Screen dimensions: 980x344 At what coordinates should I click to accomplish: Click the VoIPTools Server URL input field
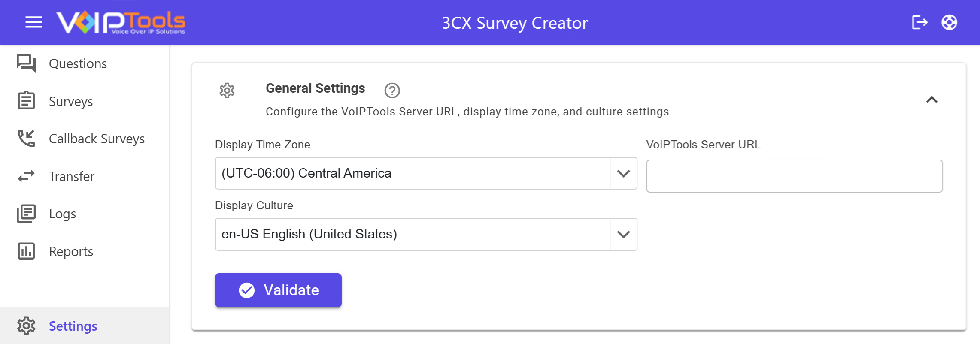(x=794, y=176)
